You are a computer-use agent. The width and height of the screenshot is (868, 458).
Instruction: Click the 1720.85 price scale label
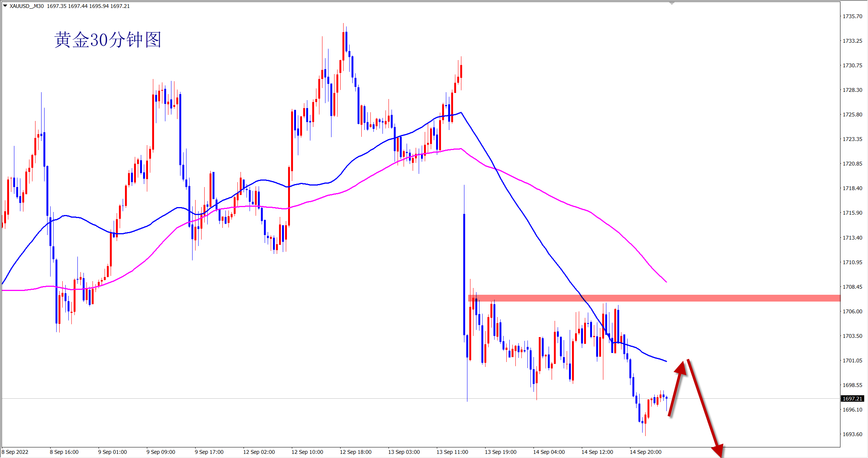point(853,164)
